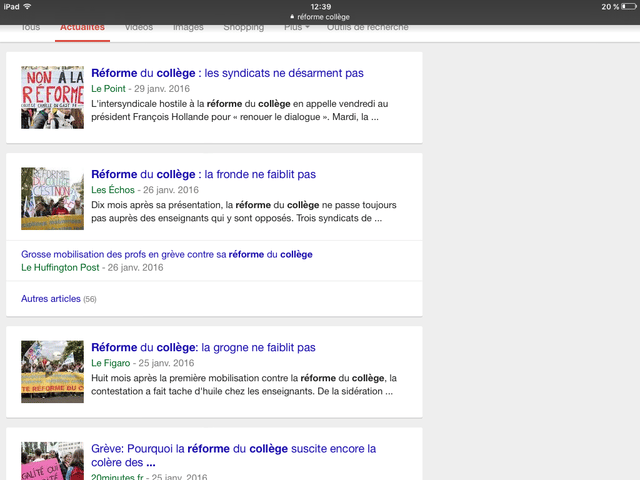This screenshot has height=480, width=640.
Task: Tap the battery indicator icon
Action: point(627,6)
